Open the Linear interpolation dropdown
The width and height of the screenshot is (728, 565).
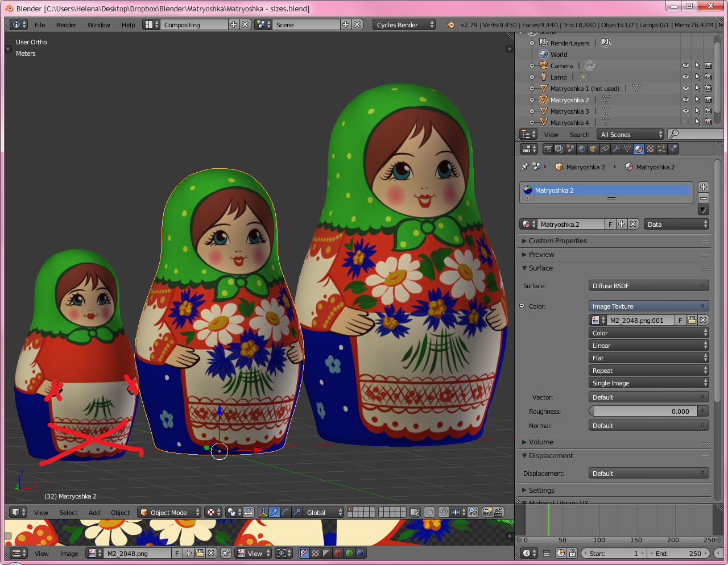point(648,345)
